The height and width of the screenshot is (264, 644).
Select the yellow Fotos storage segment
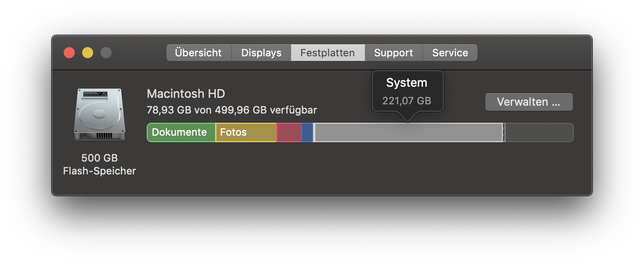click(x=246, y=132)
